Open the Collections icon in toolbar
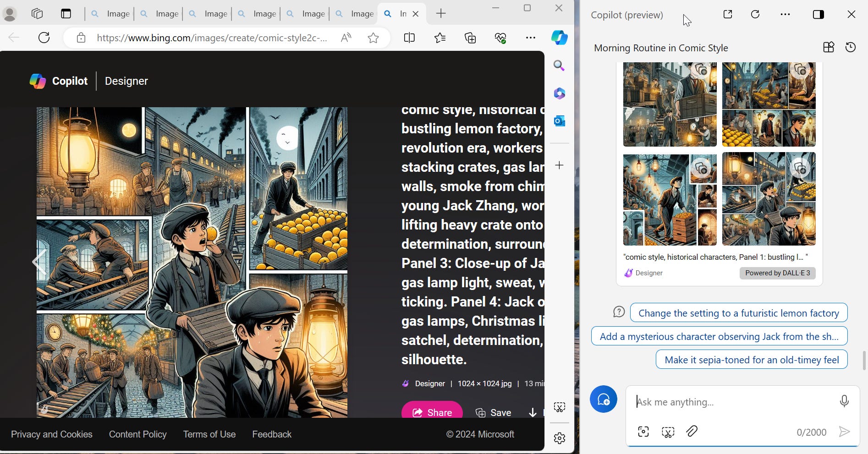 point(471,38)
